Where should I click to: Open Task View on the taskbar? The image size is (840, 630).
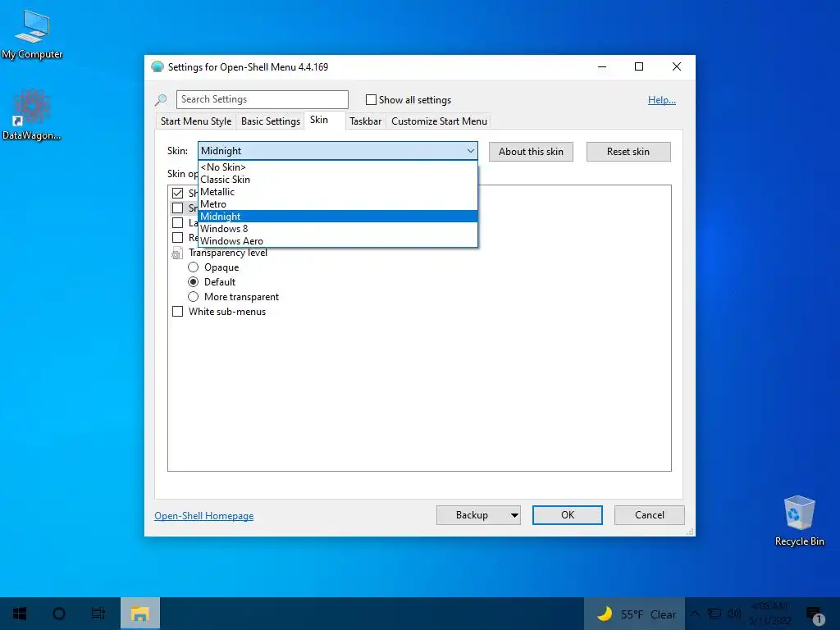click(x=98, y=614)
